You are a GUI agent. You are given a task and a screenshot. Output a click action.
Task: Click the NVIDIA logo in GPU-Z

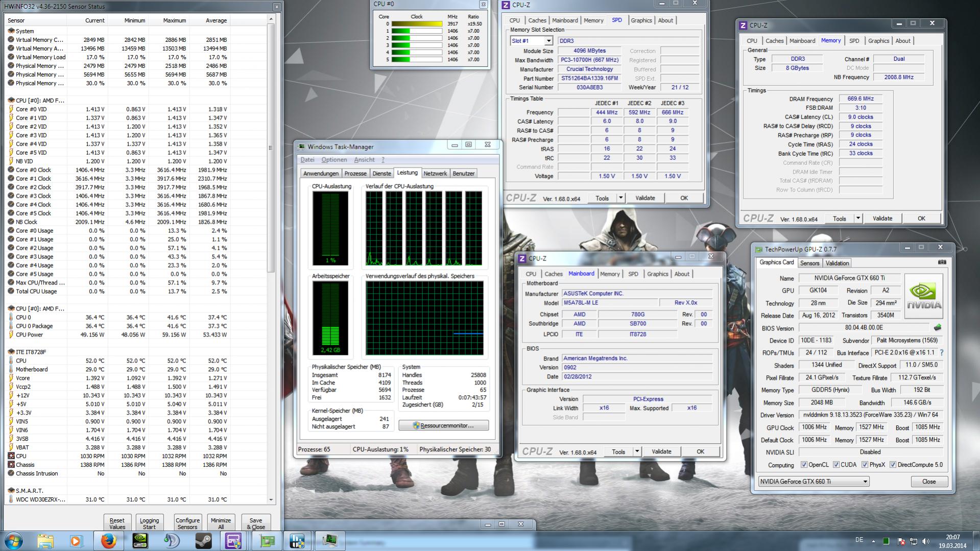point(923,296)
